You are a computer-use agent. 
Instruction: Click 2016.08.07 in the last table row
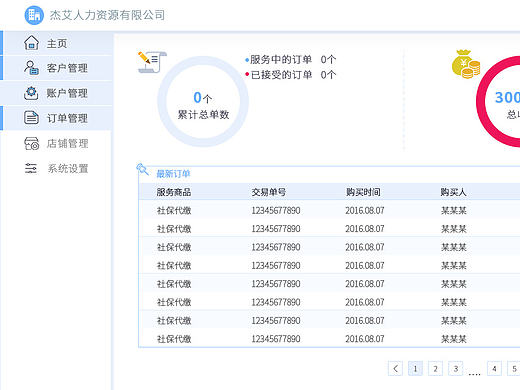coord(365,339)
